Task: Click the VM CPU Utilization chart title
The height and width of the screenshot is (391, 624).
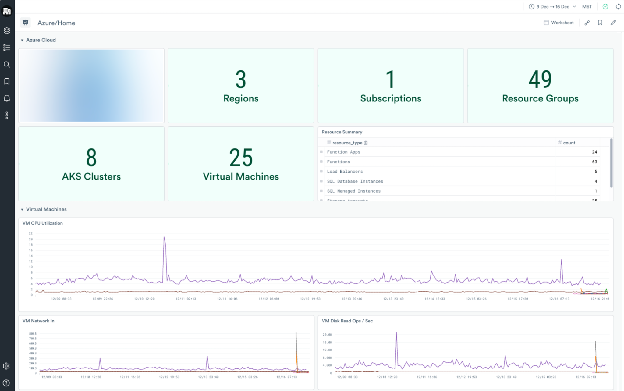Action: point(43,223)
